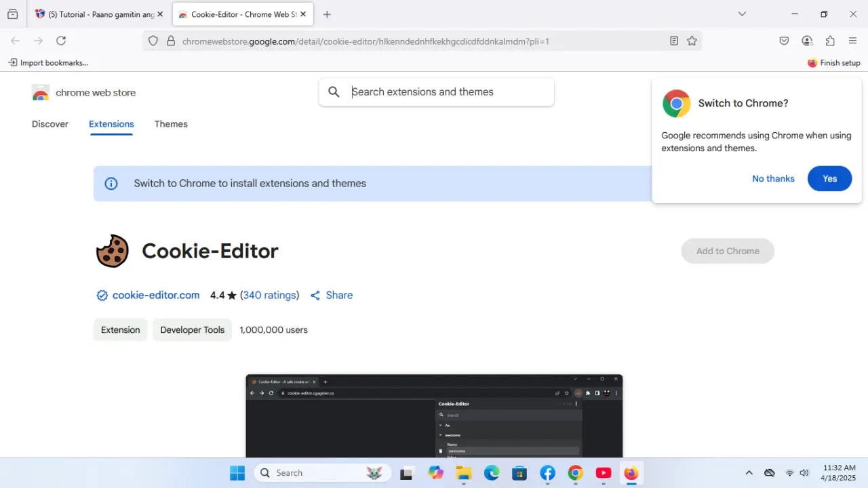Click the verified badge beside cookie-editor.com

102,296
